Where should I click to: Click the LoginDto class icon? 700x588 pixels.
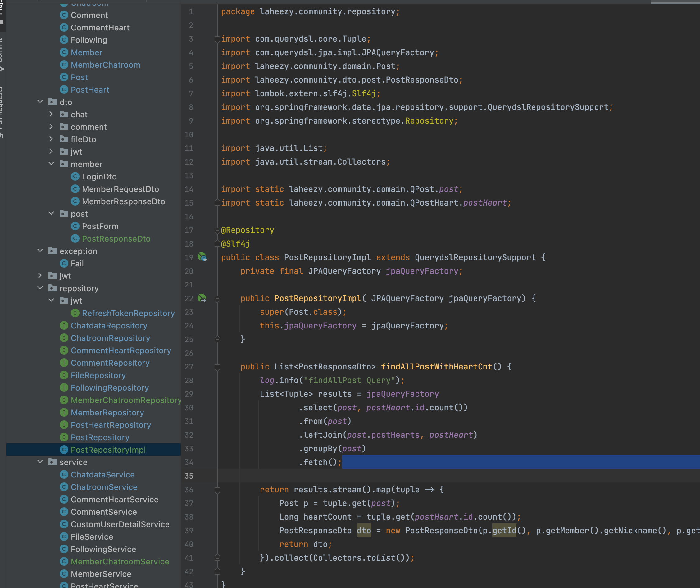[75, 176]
